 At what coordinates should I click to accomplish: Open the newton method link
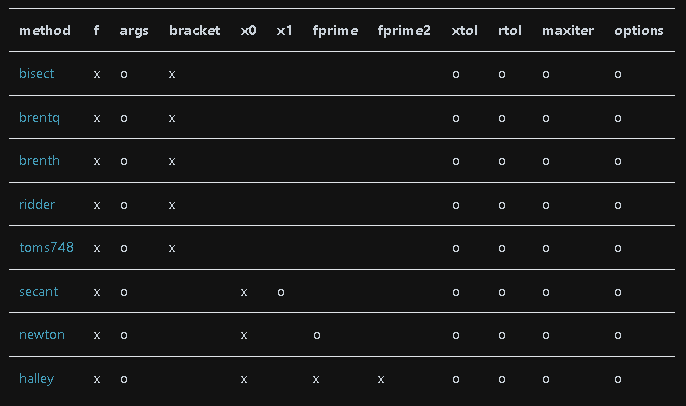42,335
